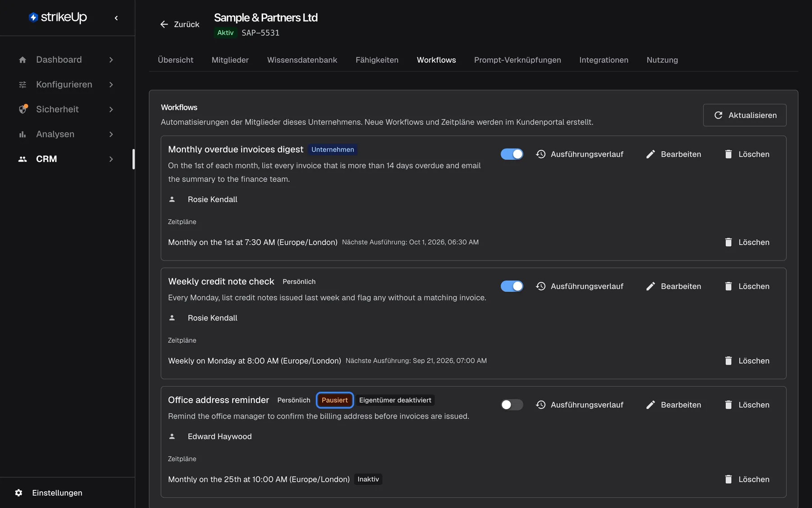Screen dimensions: 812x508
Task: Click the refresh icon in Aktualisieren
Action: tap(718, 115)
